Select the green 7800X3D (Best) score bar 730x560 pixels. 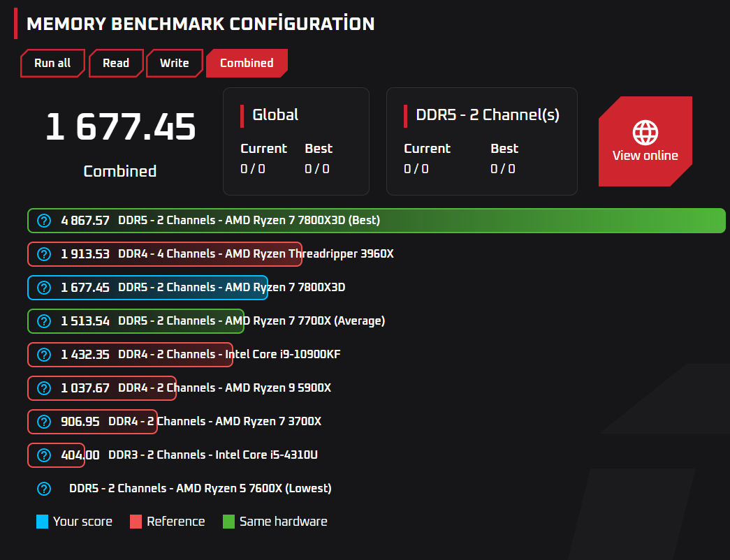point(377,221)
